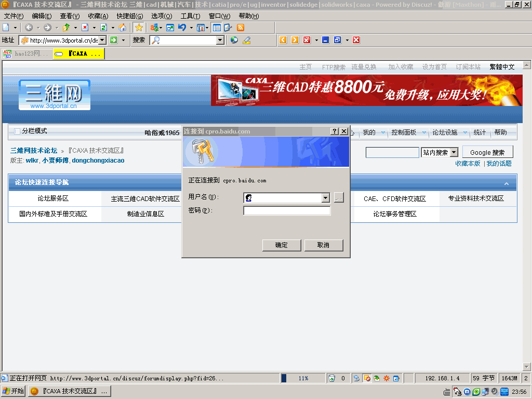Switch to the hao123网 tab
Viewport: 532px width, 399px height.
coord(27,54)
